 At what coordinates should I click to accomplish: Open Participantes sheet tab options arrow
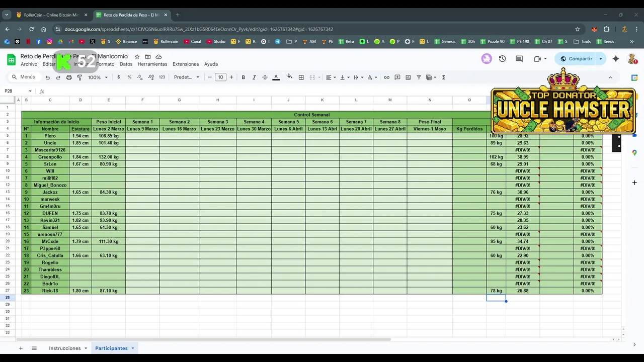click(x=133, y=348)
